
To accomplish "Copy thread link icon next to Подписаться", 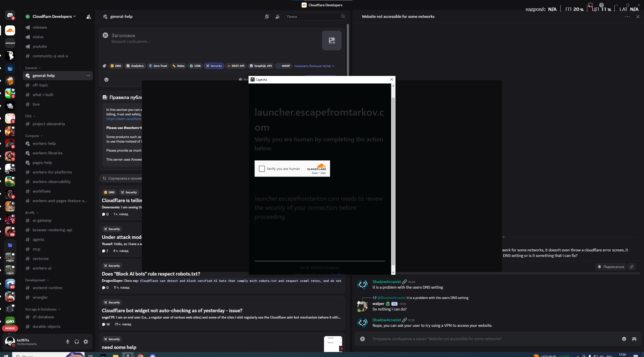I will [x=632, y=267].
